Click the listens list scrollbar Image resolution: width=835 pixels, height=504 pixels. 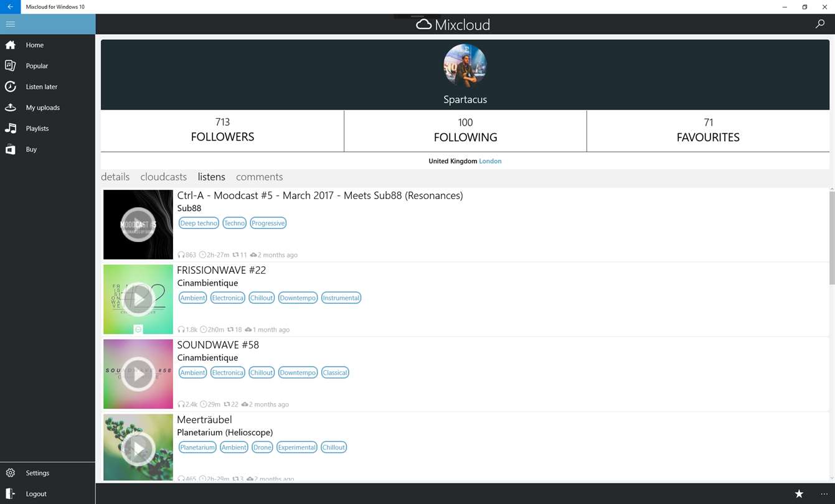click(x=832, y=236)
